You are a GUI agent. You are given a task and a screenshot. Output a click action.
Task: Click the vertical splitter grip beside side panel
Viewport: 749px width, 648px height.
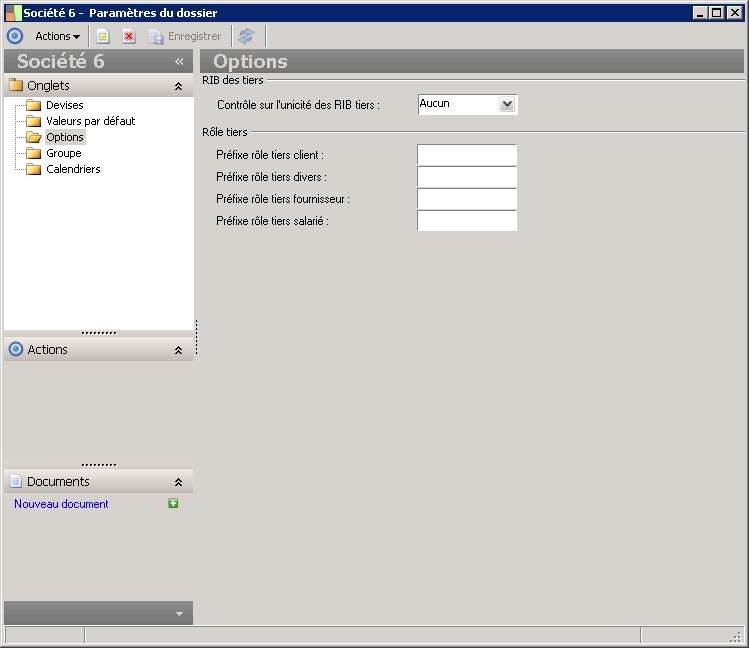click(x=197, y=337)
